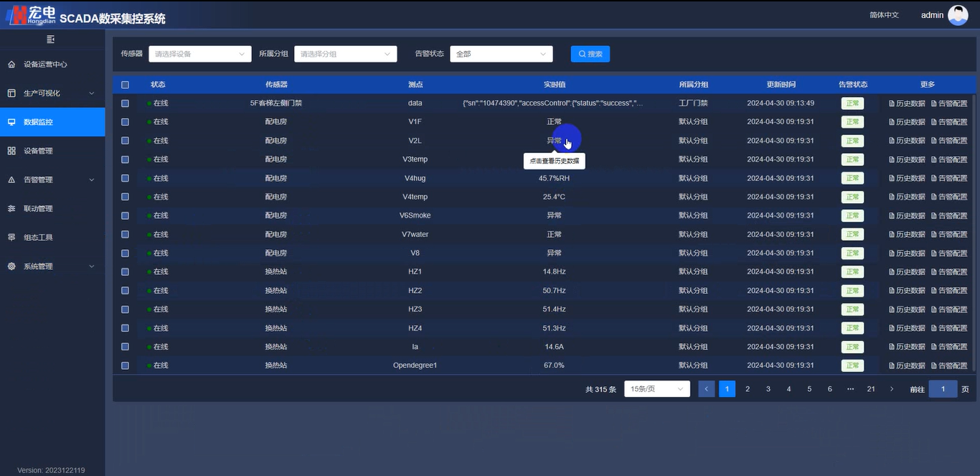
Task: Click the warning triangle icon for 告警管理
Action: (11, 180)
